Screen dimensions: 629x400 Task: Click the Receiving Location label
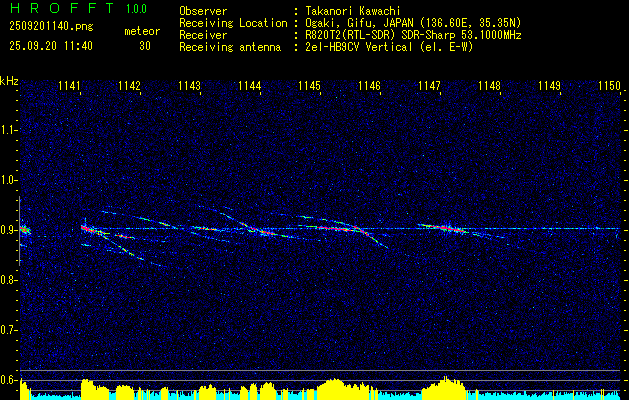[x=233, y=23]
